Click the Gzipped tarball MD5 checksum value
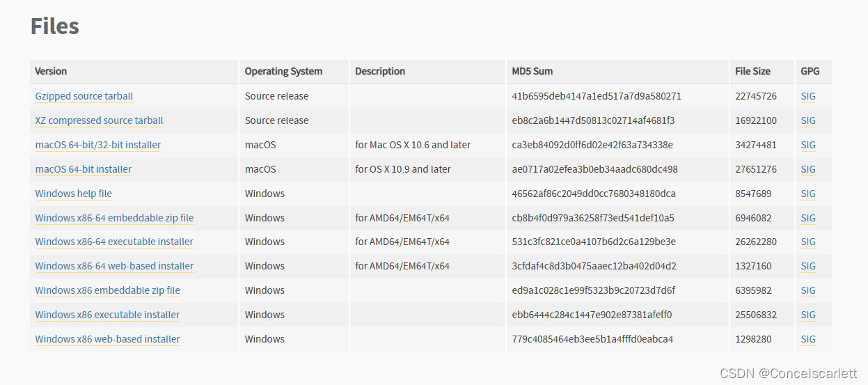 click(x=596, y=96)
